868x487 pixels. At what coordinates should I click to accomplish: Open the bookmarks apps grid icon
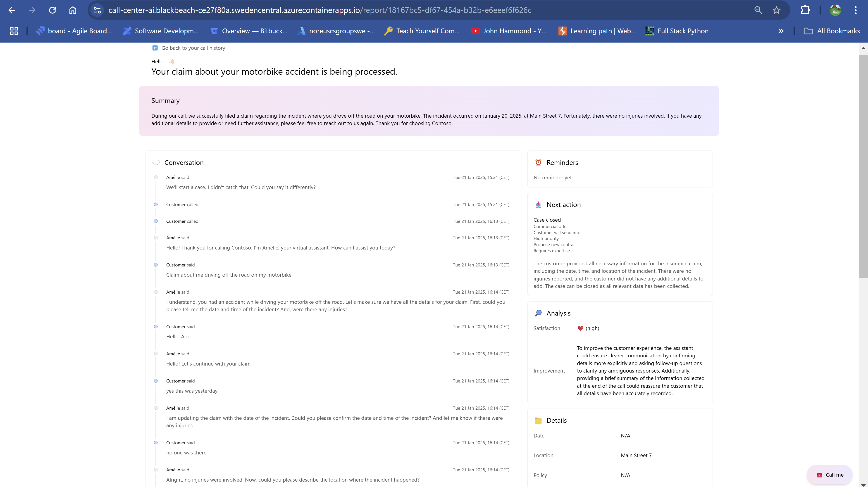14,31
